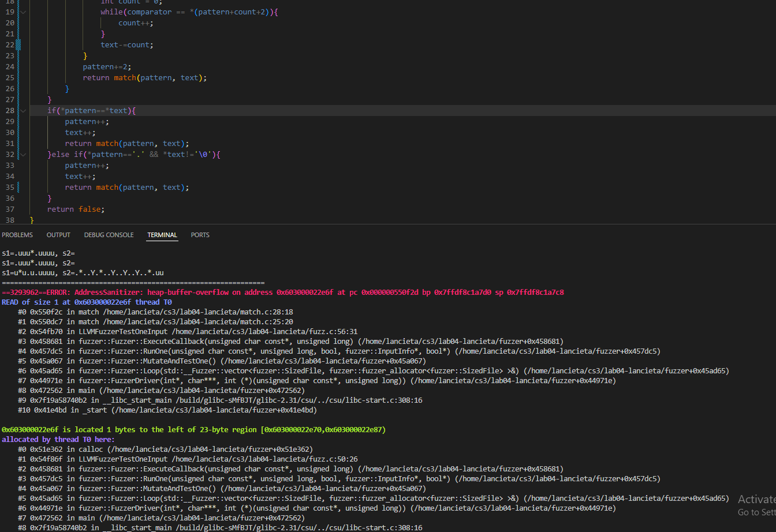Fold the if block at line 28
This screenshot has width=776, height=532.
pyautogui.click(x=23, y=111)
